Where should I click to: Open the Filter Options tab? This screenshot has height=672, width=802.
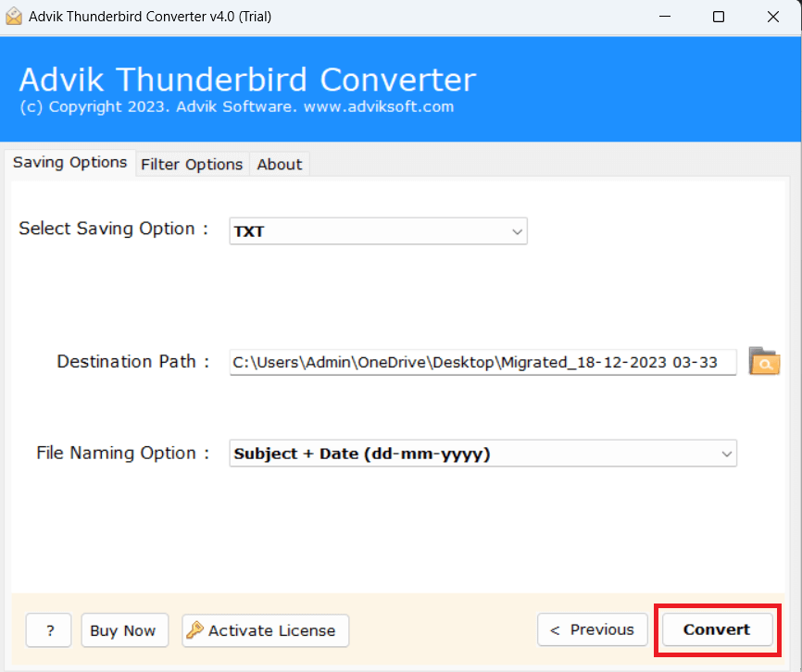(192, 165)
